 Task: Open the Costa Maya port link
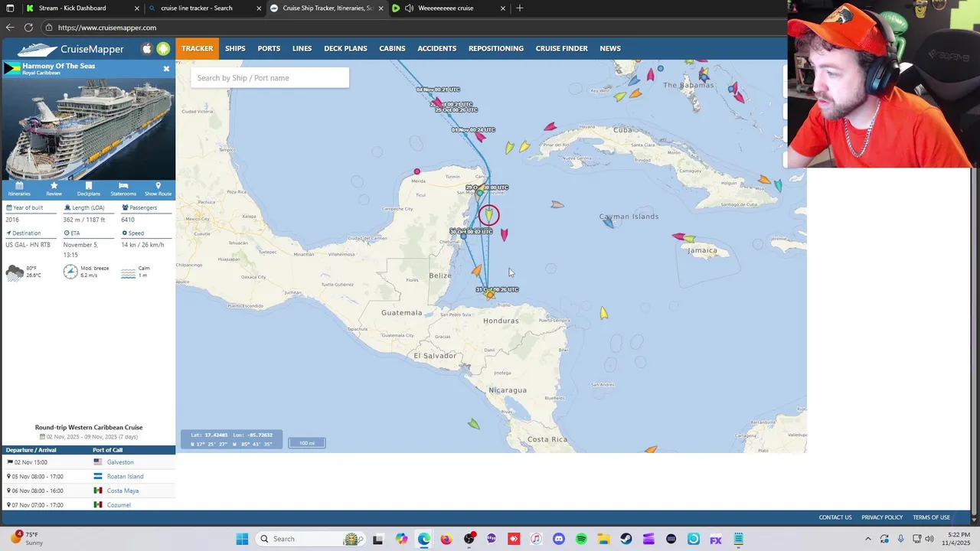(x=122, y=491)
